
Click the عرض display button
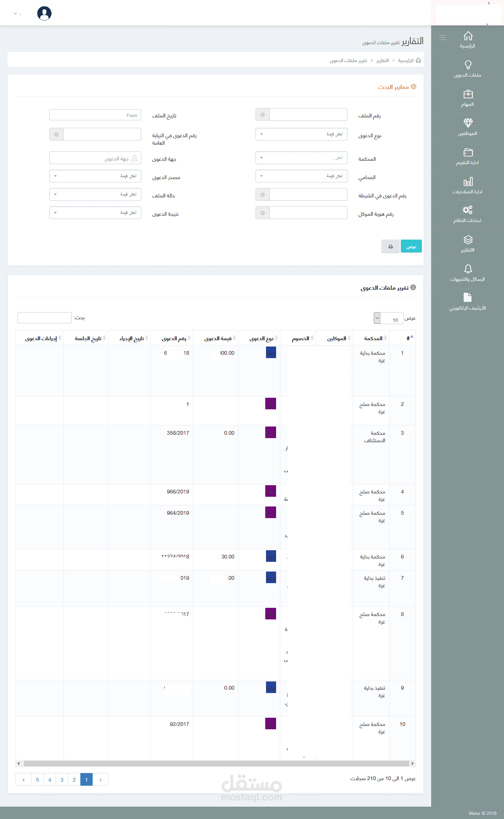pos(411,246)
